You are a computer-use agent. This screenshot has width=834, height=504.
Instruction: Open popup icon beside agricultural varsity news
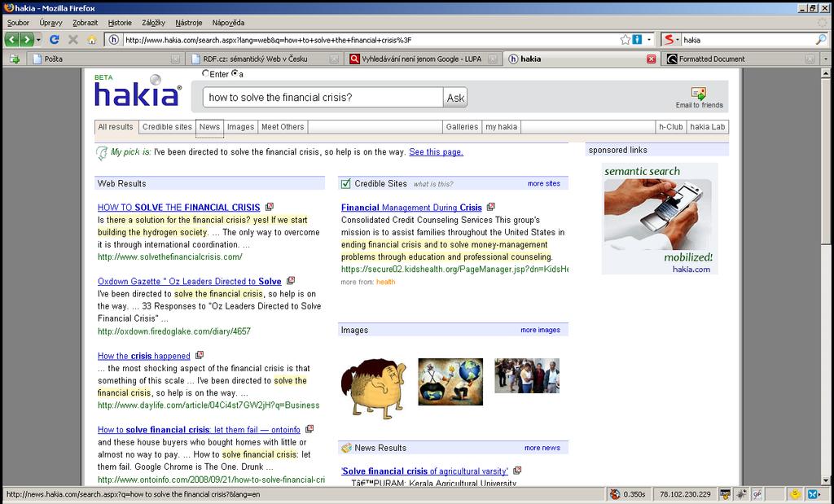tap(517, 470)
